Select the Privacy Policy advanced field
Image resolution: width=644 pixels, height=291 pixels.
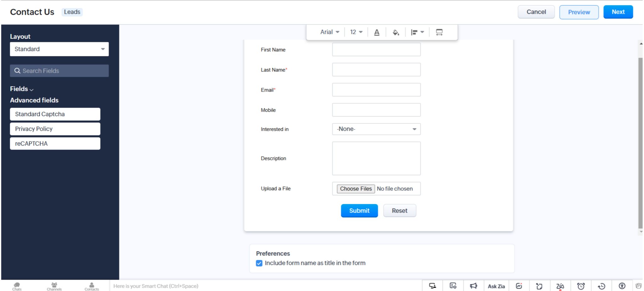(x=55, y=129)
